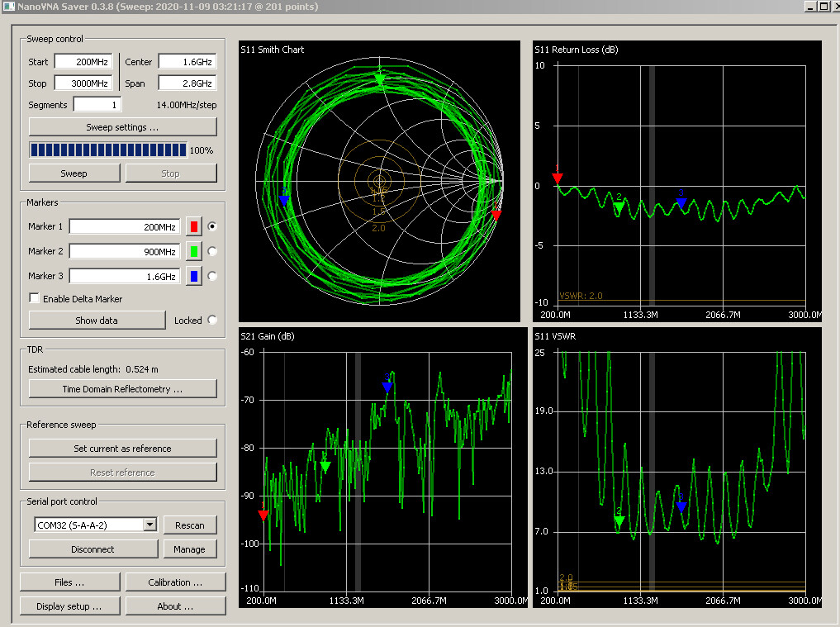840x627 pixels.
Task: Click blue marker 3 on S11 VSWR chart
Action: click(681, 506)
